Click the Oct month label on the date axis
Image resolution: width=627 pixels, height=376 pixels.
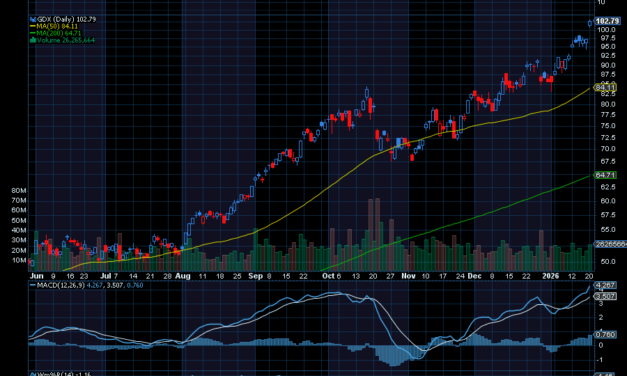click(328, 276)
